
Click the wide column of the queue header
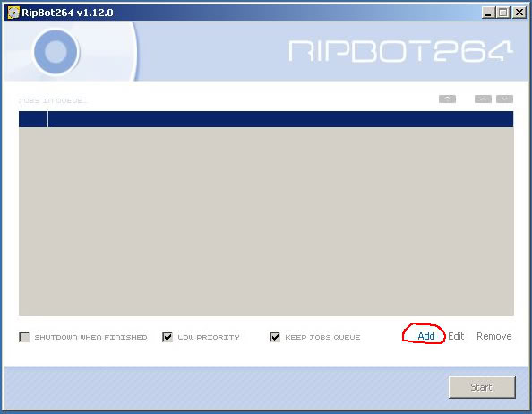click(x=280, y=119)
